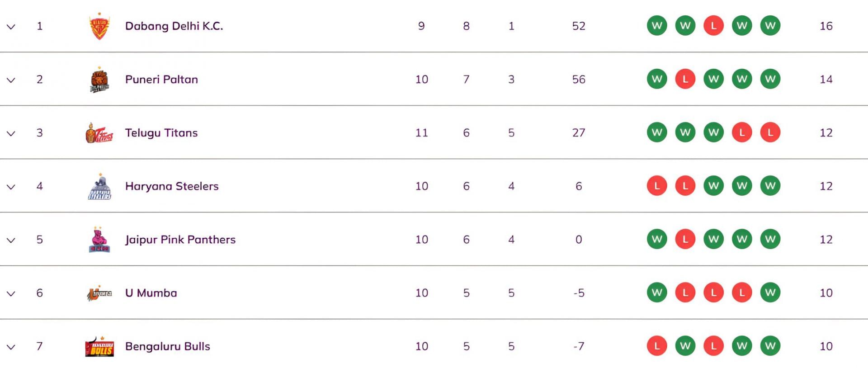The image size is (868, 368).
Task: Expand the Dabang Delhi K.C. row
Action: click(x=11, y=27)
